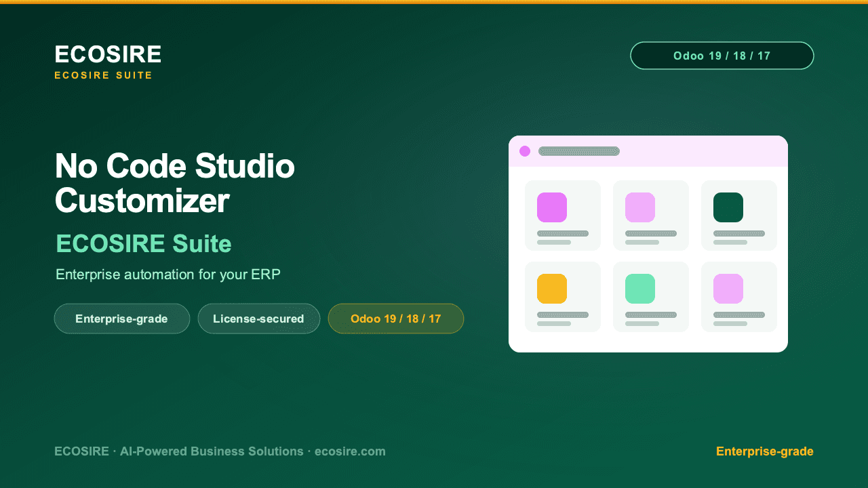Click Enterprise automation for your ERP tagline
The image size is (868, 488).
click(168, 274)
